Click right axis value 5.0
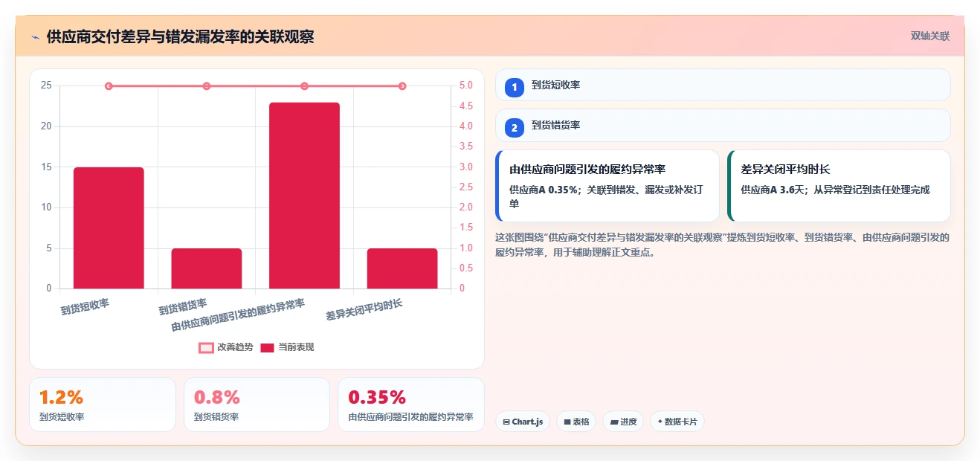The width and height of the screenshot is (980, 461). (x=466, y=86)
